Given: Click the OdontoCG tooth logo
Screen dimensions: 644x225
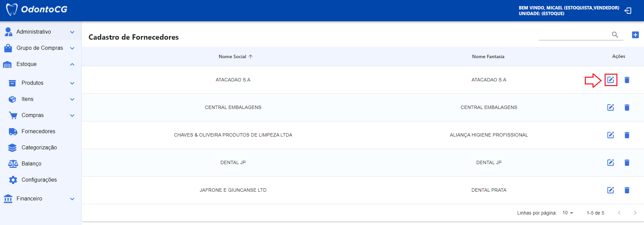Looking at the screenshot, I should click(x=12, y=9).
